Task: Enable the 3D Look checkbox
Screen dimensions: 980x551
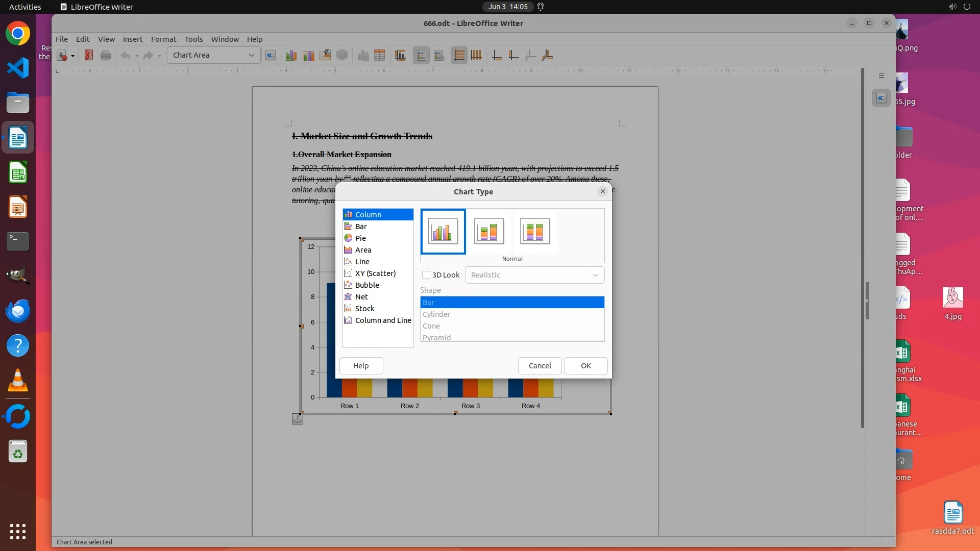Action: pyautogui.click(x=426, y=275)
